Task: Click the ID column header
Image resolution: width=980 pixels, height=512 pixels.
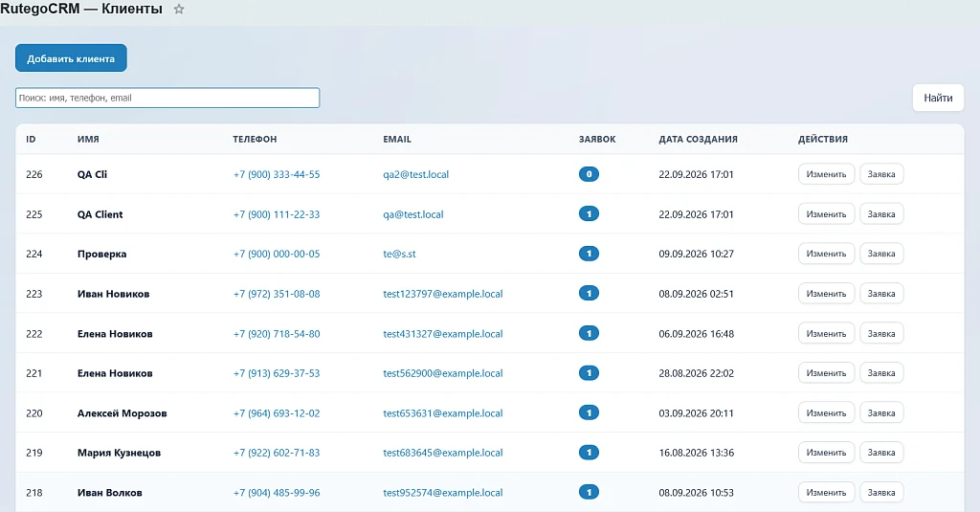Action: (31, 140)
